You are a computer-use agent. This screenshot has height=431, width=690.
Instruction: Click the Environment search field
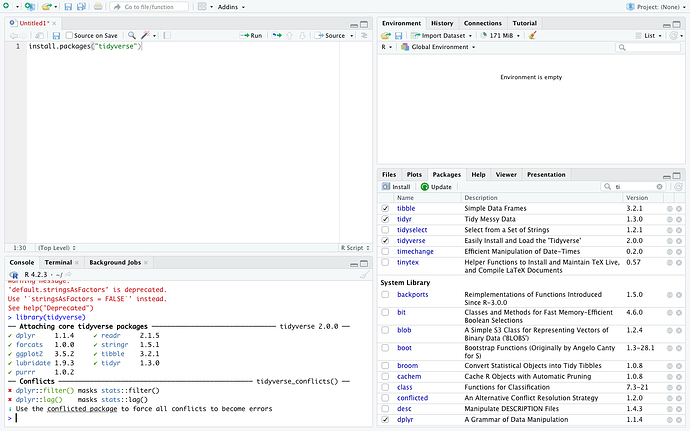[648, 47]
